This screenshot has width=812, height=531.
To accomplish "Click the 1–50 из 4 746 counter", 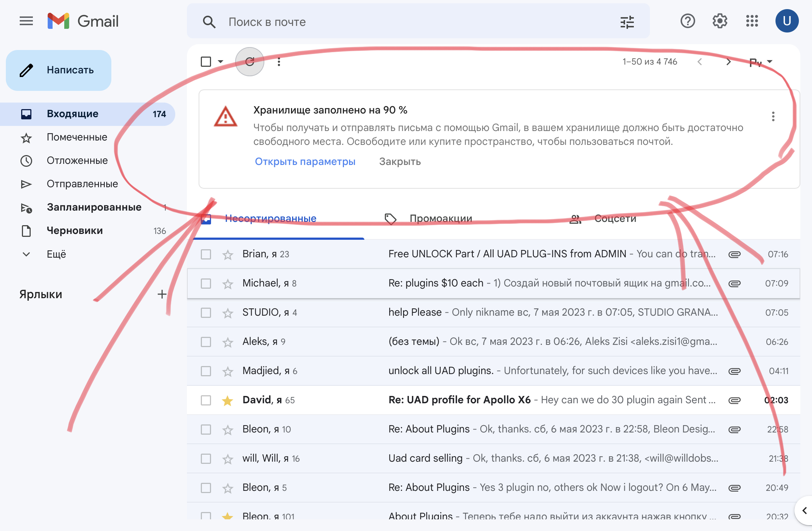I will coord(650,62).
